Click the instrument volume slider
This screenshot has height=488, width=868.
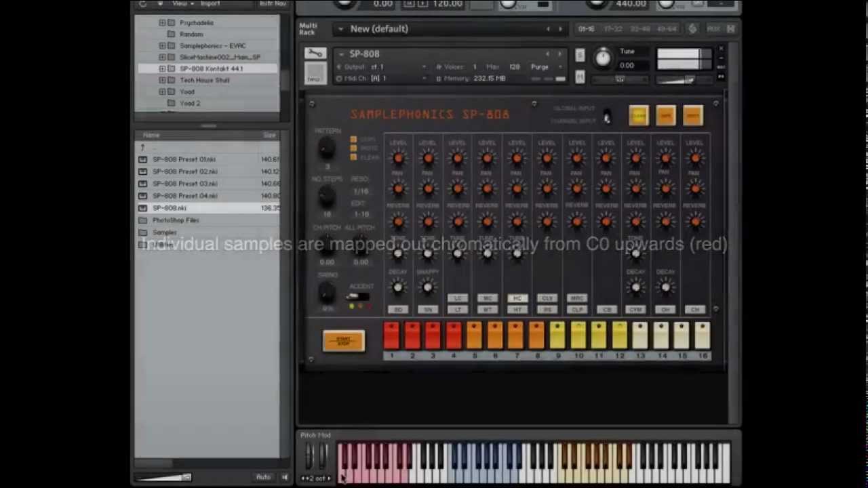685,80
